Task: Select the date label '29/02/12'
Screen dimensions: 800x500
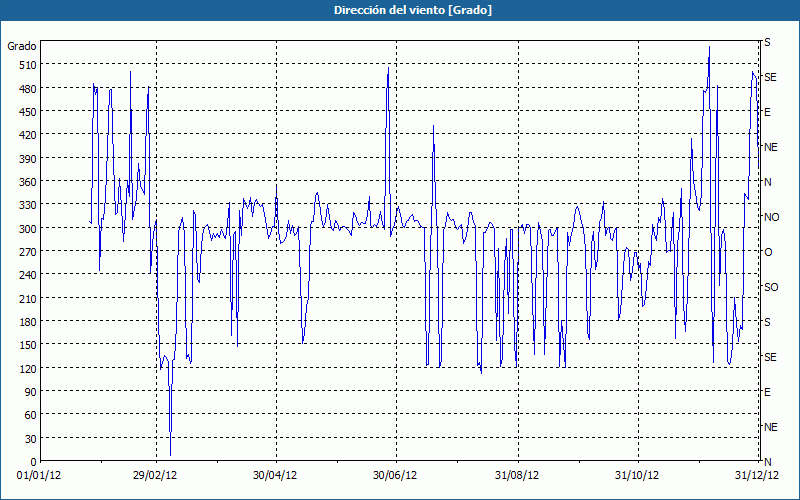Action: pos(155,476)
